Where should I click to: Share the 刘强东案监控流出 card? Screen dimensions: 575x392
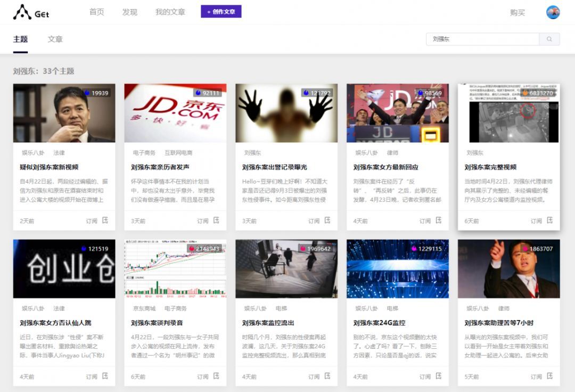click(x=327, y=376)
